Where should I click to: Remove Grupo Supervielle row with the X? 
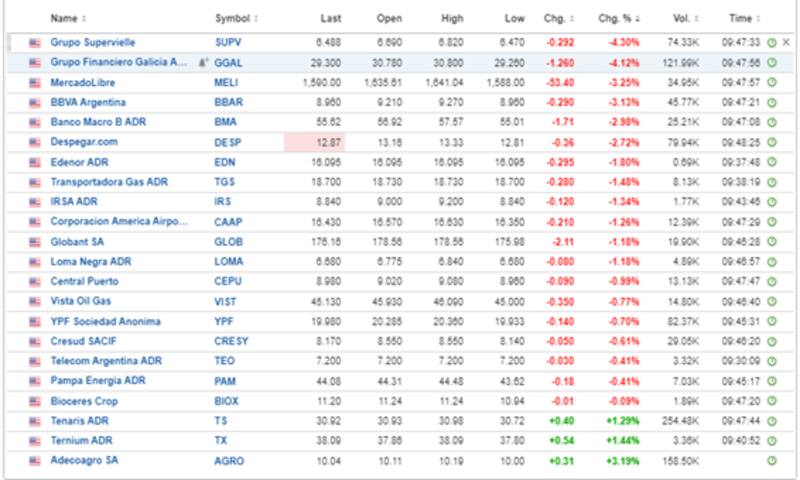tap(786, 42)
